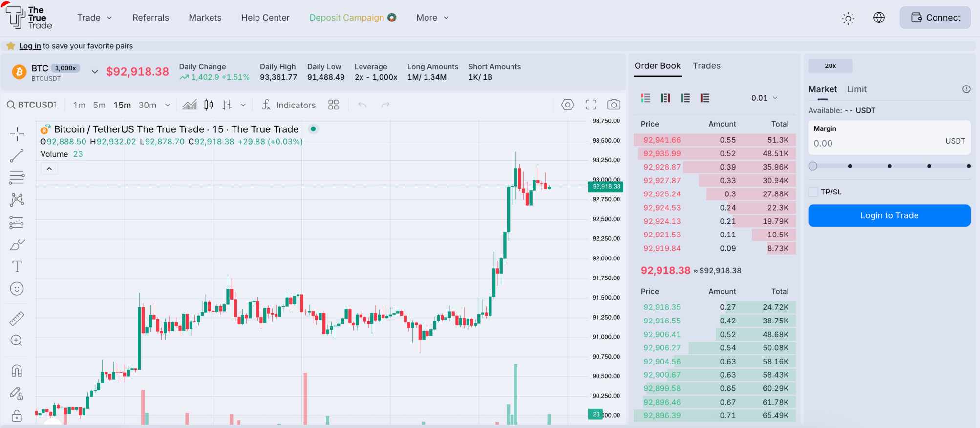Image resolution: width=980 pixels, height=428 pixels.
Task: Toggle stay in drawing mode
Action: [17, 393]
